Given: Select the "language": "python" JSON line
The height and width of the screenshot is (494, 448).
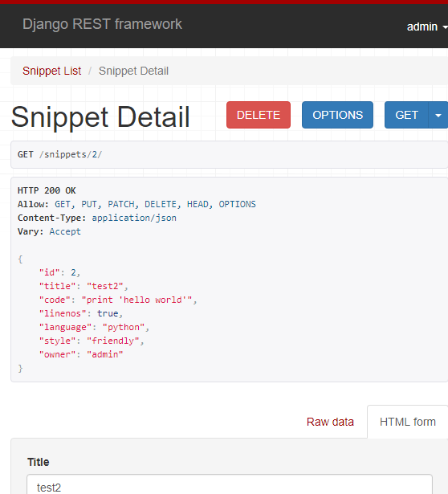Looking at the screenshot, I should tap(94, 327).
